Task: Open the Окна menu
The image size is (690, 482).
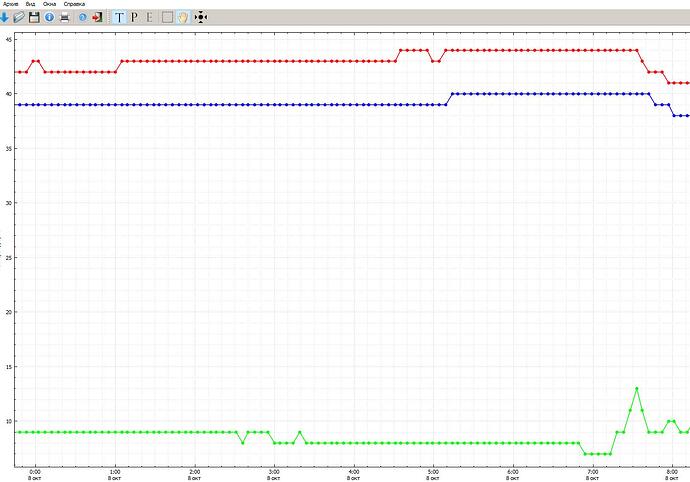Action: (50, 4)
